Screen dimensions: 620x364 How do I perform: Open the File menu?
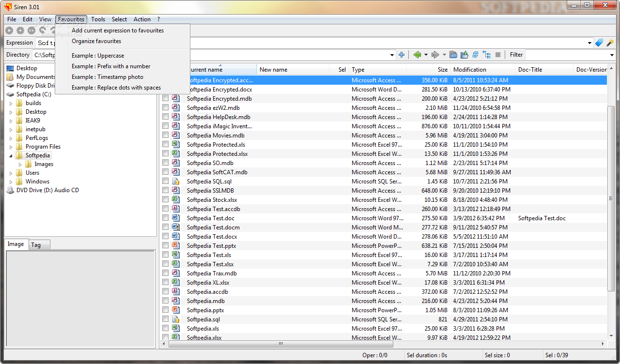coord(12,19)
